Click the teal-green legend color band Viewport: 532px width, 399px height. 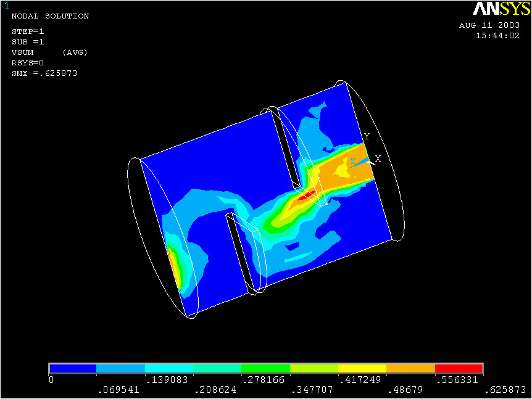(x=217, y=368)
